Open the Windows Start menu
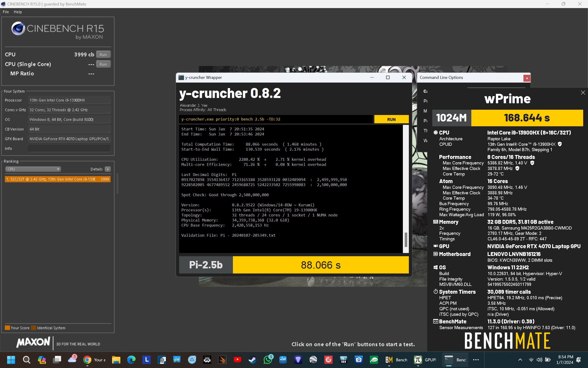Screen dimensions: 588x368 (11, 360)
